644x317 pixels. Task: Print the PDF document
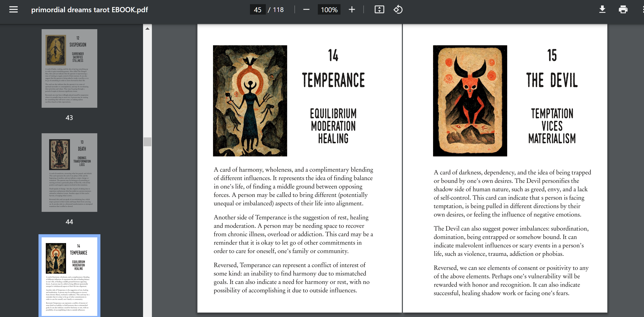click(623, 10)
